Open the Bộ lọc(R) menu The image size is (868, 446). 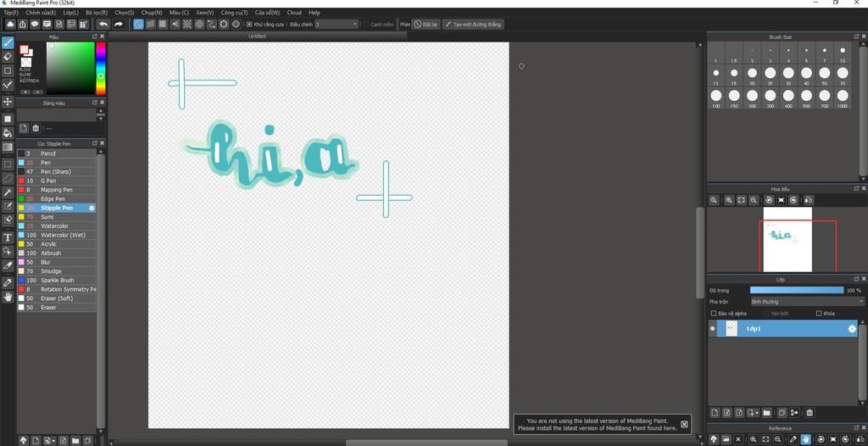[x=97, y=12]
